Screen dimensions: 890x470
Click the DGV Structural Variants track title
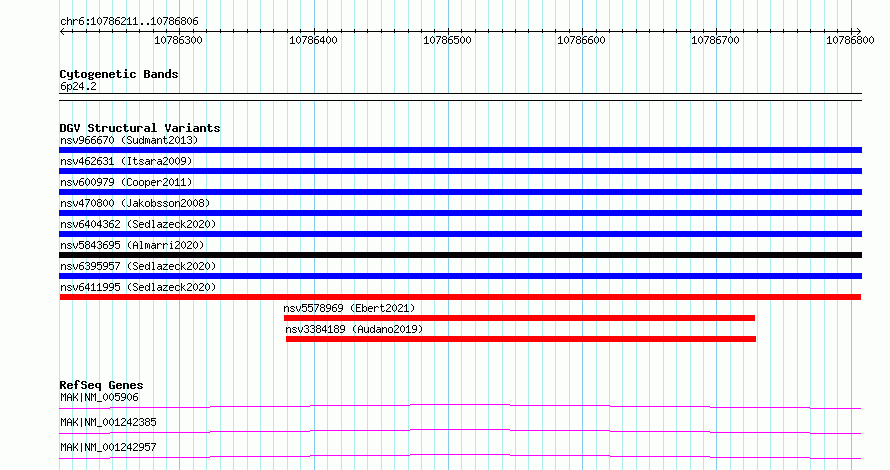pyautogui.click(x=140, y=128)
